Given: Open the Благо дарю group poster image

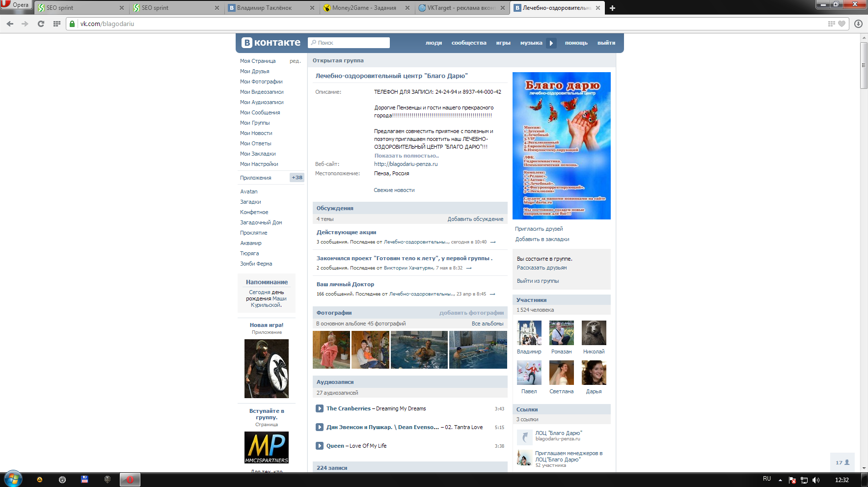Looking at the screenshot, I should coord(562,146).
